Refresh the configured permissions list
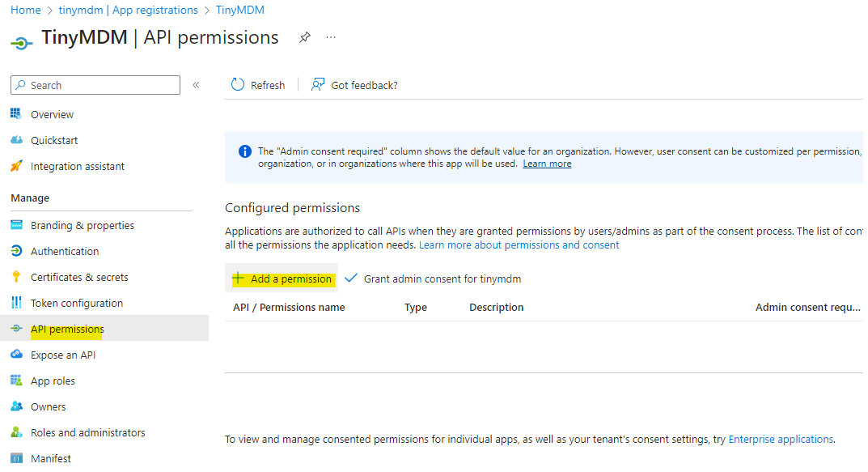 (257, 84)
